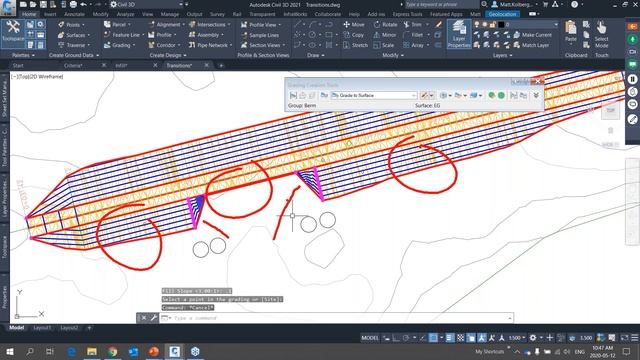This screenshot has width=640, height=360.
Task: Click the Corridor tool
Action: [x=163, y=45]
